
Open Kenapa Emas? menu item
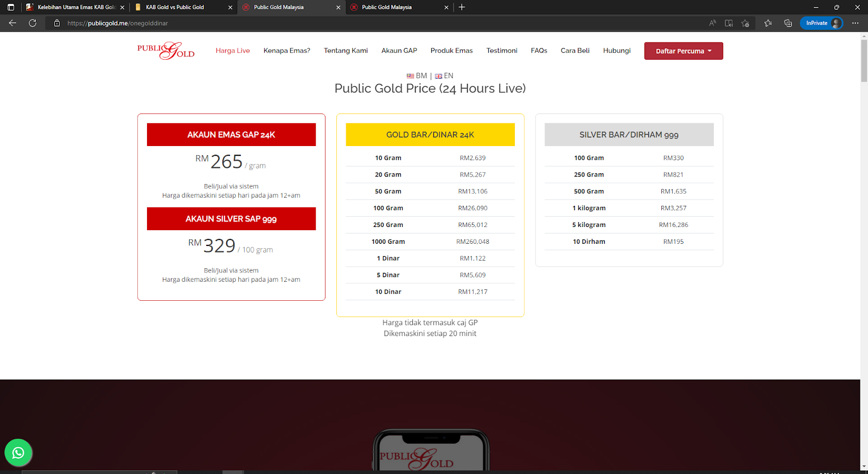coord(287,50)
